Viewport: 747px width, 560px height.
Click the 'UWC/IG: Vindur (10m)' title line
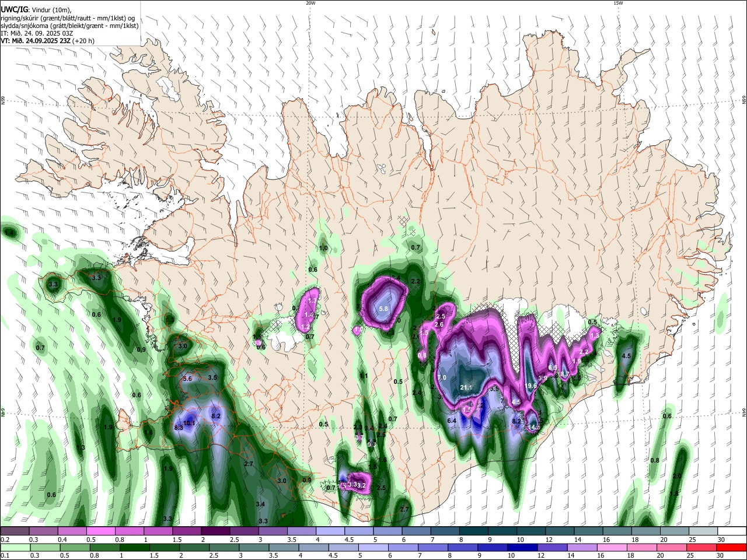(36, 10)
